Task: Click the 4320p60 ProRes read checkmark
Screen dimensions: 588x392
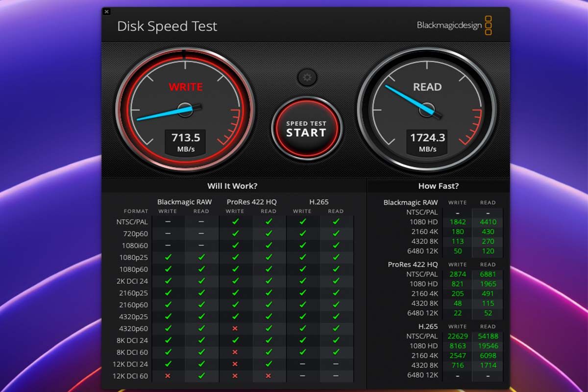Action: [269, 328]
